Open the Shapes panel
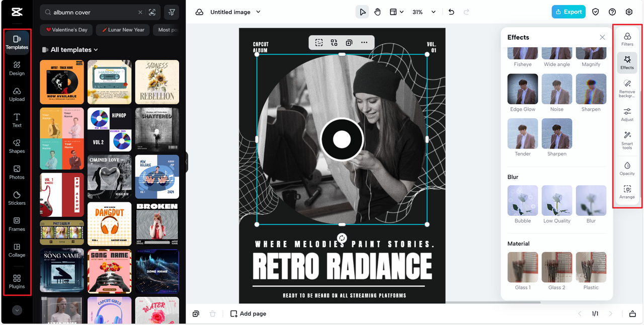 (x=17, y=146)
